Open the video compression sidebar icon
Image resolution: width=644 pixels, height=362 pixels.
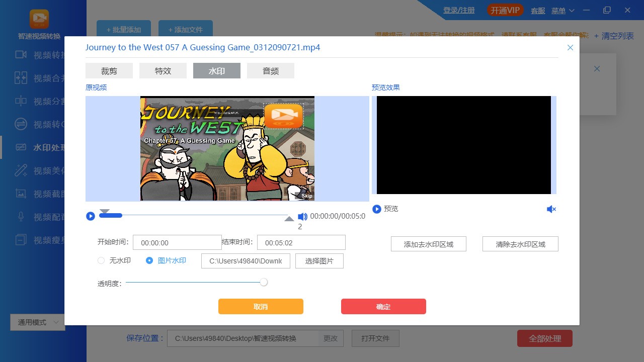(x=21, y=240)
